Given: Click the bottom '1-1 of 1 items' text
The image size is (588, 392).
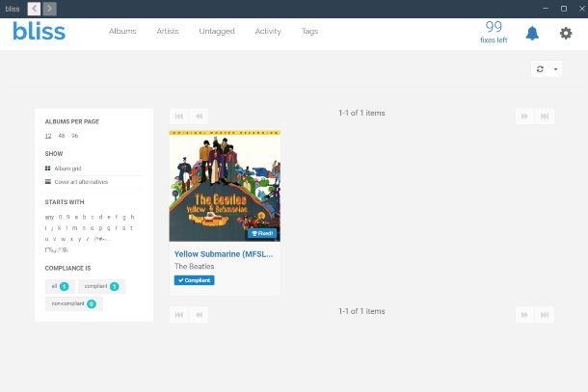Looking at the screenshot, I should click(x=361, y=311).
